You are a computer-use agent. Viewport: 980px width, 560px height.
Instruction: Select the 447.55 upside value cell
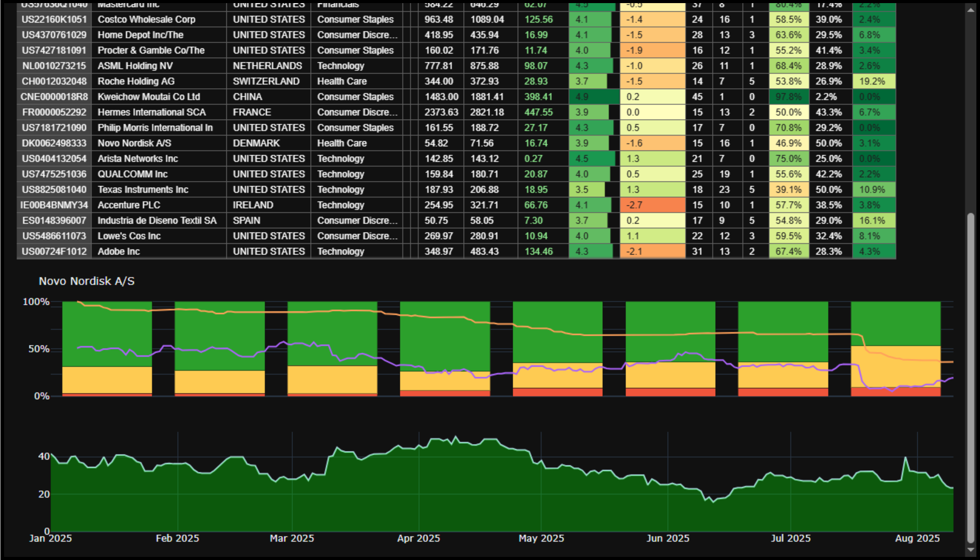(x=543, y=112)
